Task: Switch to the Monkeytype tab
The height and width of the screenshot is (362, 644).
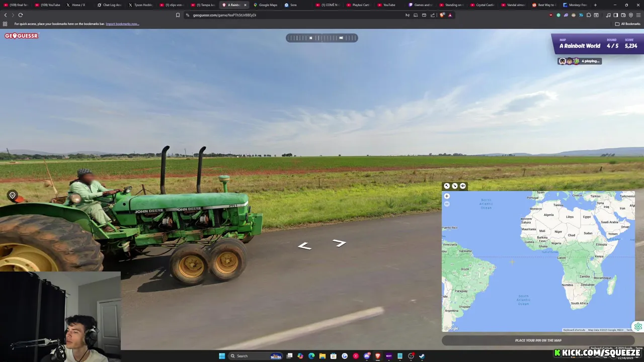Action: (575, 5)
